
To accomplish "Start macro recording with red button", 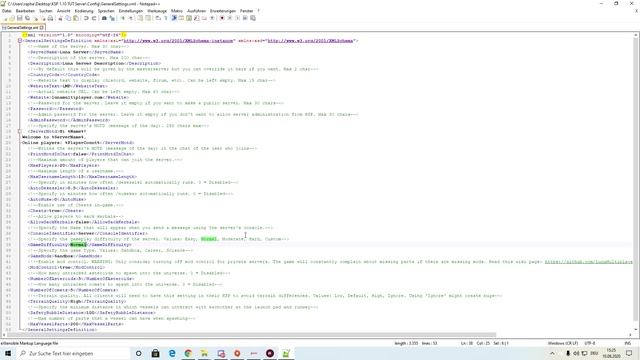I will [222, 18].
